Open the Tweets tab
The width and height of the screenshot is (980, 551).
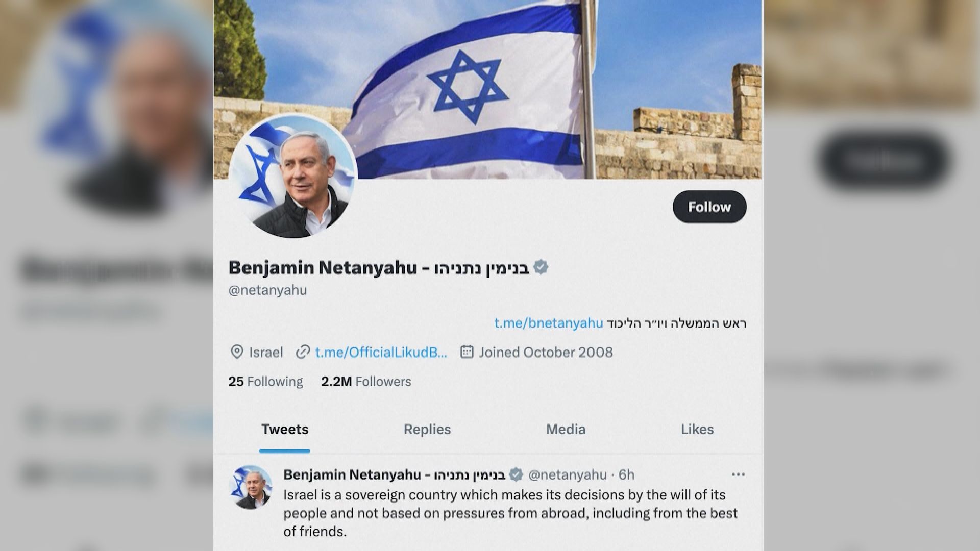pyautogui.click(x=285, y=430)
